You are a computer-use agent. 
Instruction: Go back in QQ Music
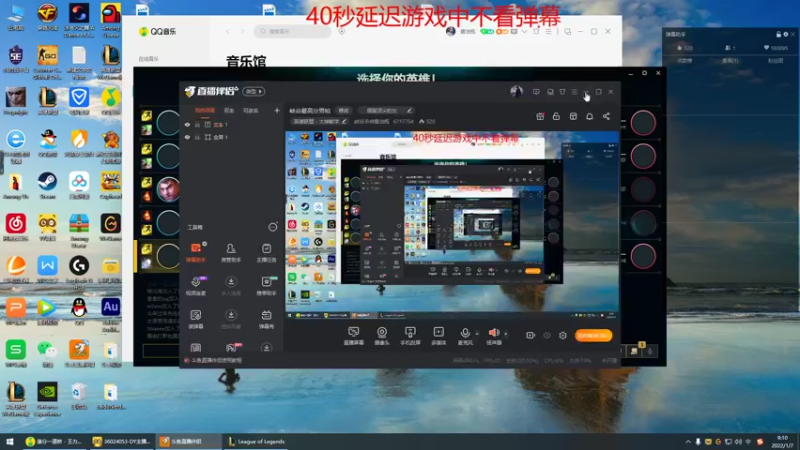tap(228, 32)
